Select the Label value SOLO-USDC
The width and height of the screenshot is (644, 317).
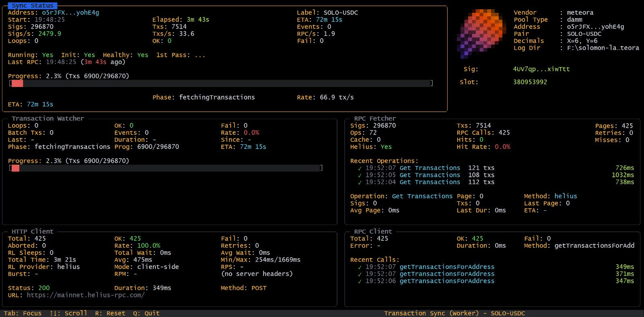click(341, 12)
